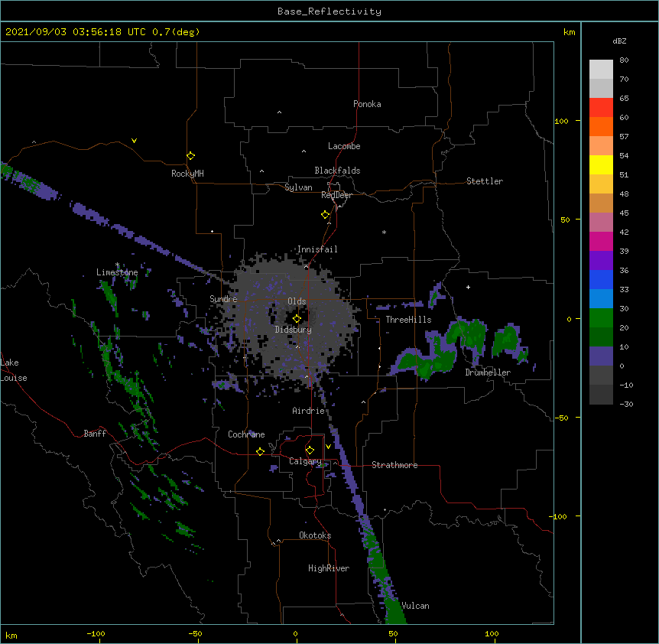The image size is (659, 644).
Task: Click the Sundre label
Action: click(x=223, y=299)
